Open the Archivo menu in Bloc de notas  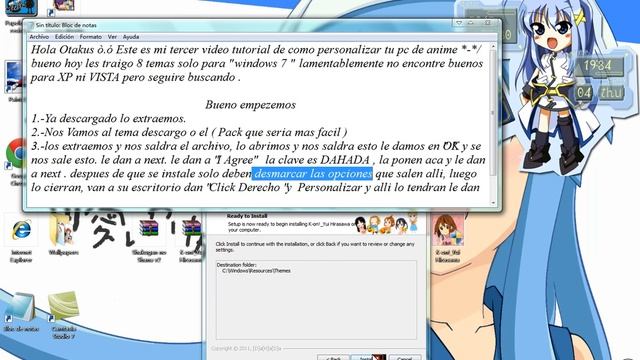[x=39, y=37]
